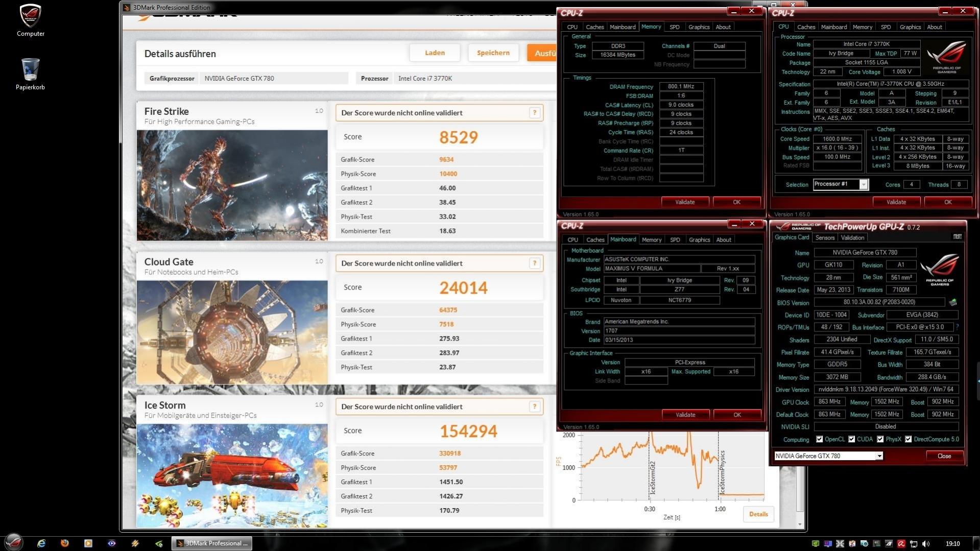The image size is (980, 551).
Task: Click OK in the CPU-Z Mainboard window
Action: coord(737,415)
